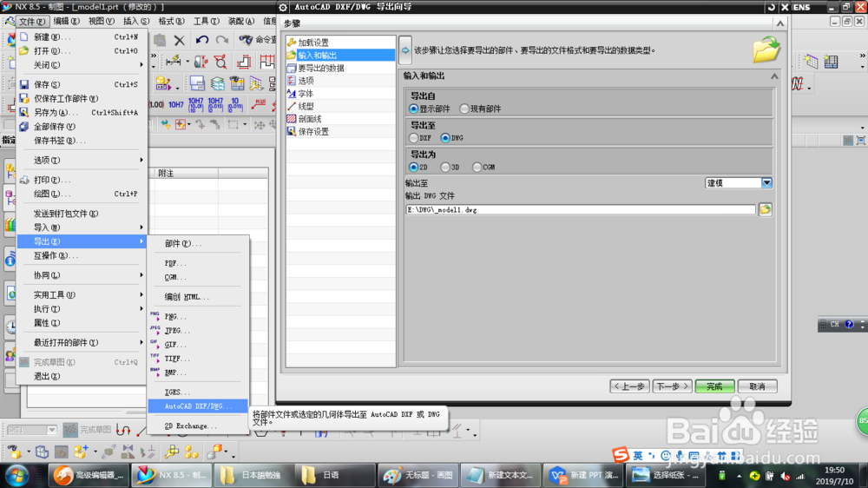
Task: Expand the 选项 submenu in File menu
Action: pos(82,160)
